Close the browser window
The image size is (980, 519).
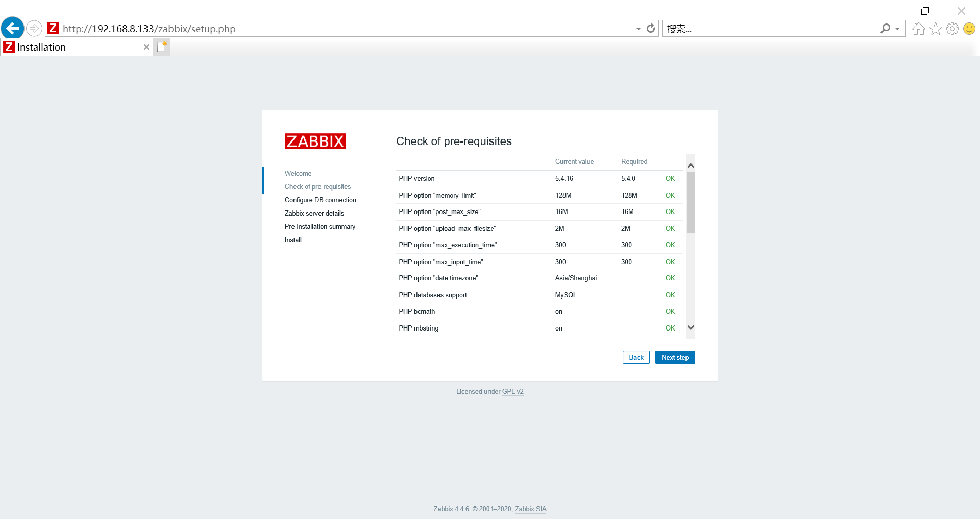click(961, 11)
